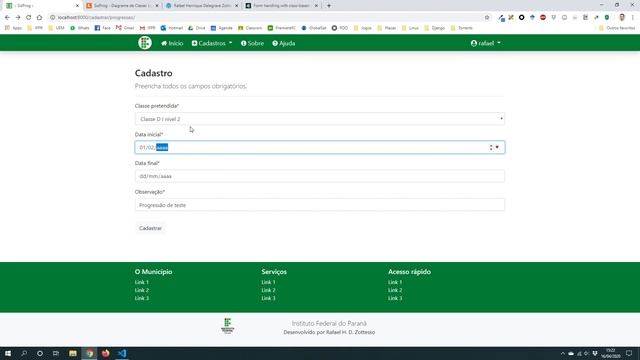Reload the current page
The width and height of the screenshot is (640, 360).
click(x=29, y=18)
